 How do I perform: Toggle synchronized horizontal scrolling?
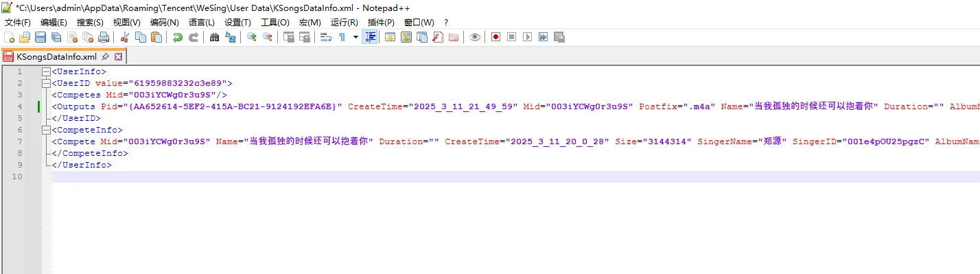tap(305, 37)
